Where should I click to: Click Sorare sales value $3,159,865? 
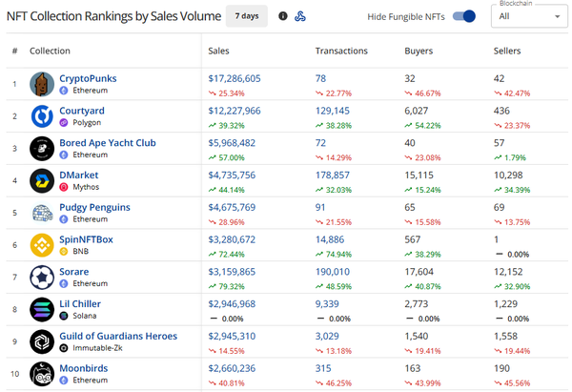point(232,272)
